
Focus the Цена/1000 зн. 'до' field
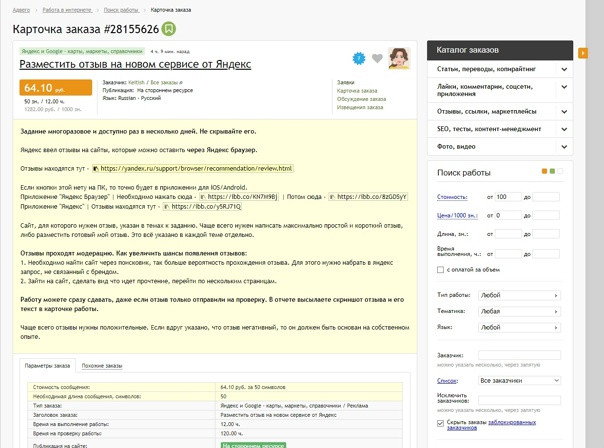pos(546,216)
